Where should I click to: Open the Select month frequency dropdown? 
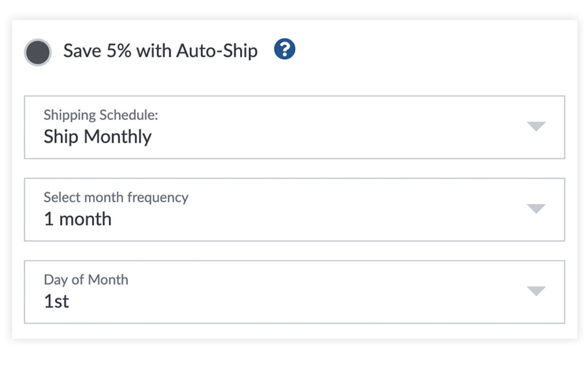click(x=294, y=209)
